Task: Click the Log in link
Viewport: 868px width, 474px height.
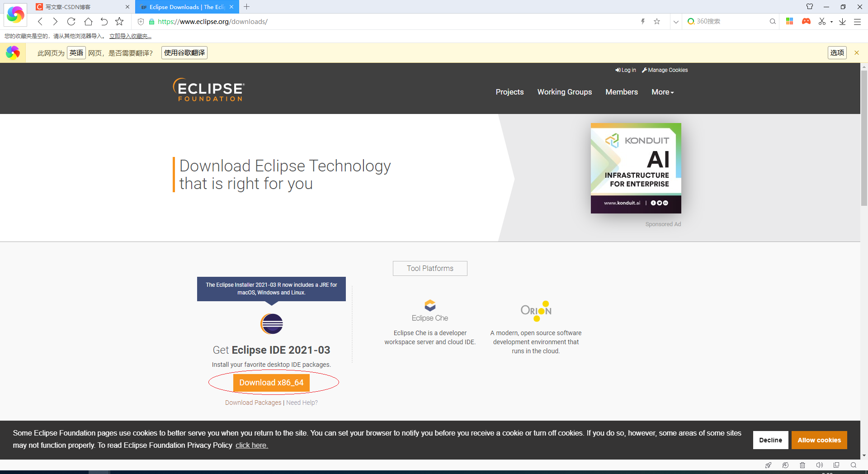Action: coord(626,70)
